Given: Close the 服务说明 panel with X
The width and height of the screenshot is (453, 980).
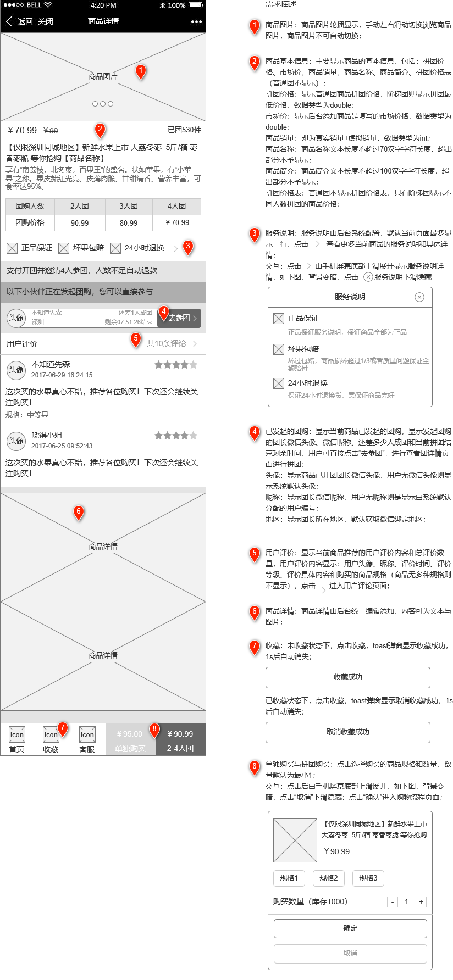Looking at the screenshot, I should pos(419,297).
